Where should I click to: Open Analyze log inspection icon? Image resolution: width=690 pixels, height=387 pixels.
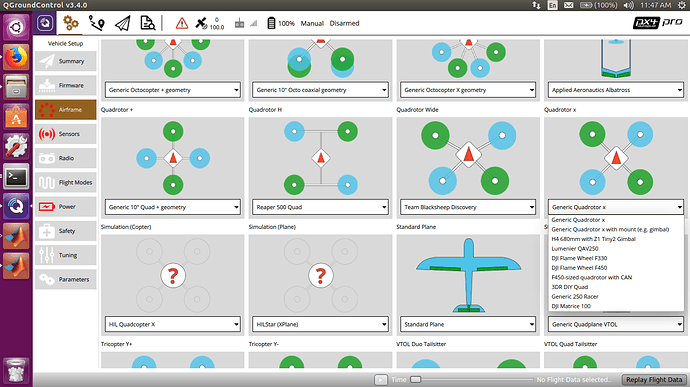pos(148,23)
